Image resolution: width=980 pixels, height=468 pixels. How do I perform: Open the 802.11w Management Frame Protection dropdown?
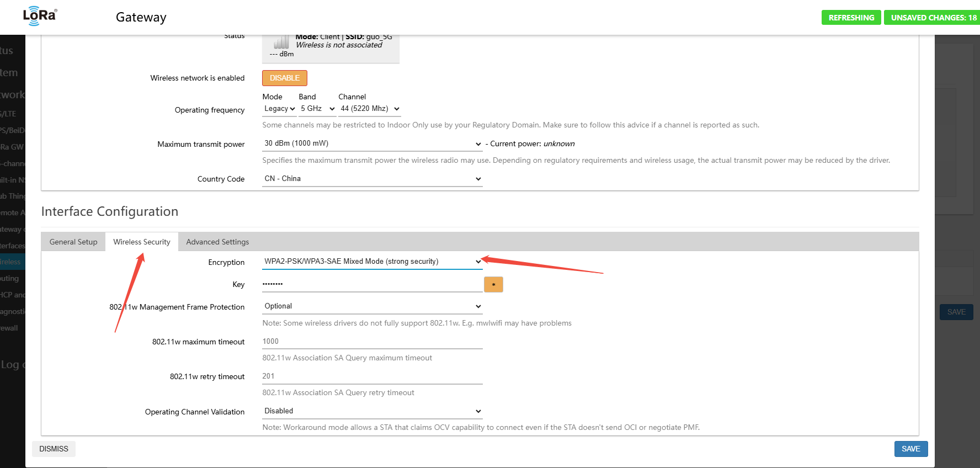click(372, 306)
